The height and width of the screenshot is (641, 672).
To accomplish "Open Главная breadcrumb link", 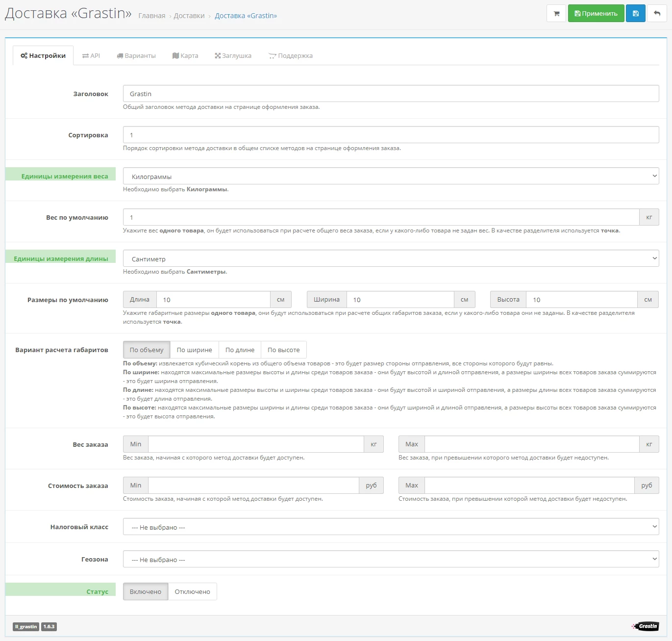I will (152, 16).
